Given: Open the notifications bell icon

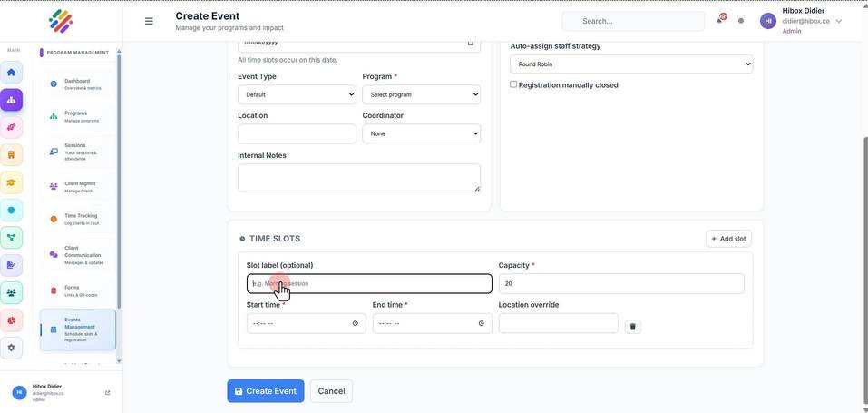Looking at the screenshot, I should coord(720,20).
